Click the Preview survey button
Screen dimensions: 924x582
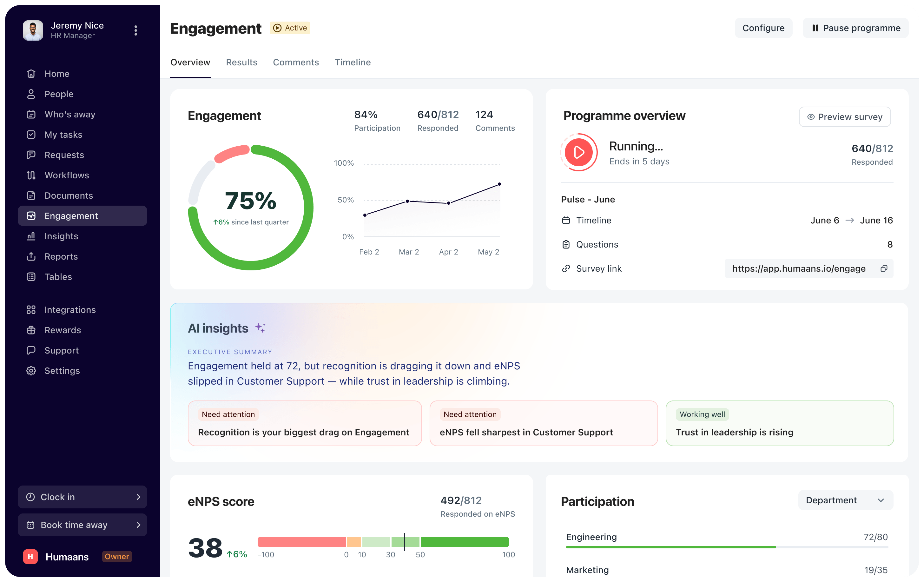pyautogui.click(x=845, y=117)
